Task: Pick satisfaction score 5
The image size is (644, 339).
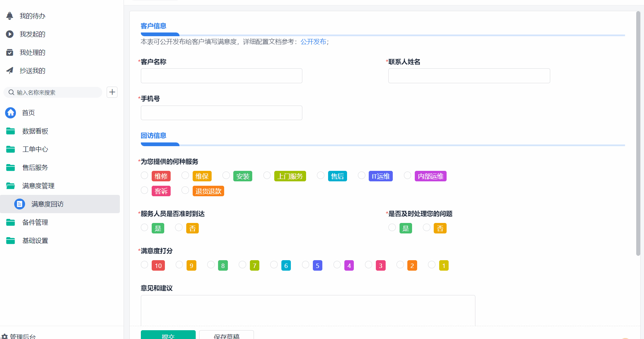Action: [305, 265]
